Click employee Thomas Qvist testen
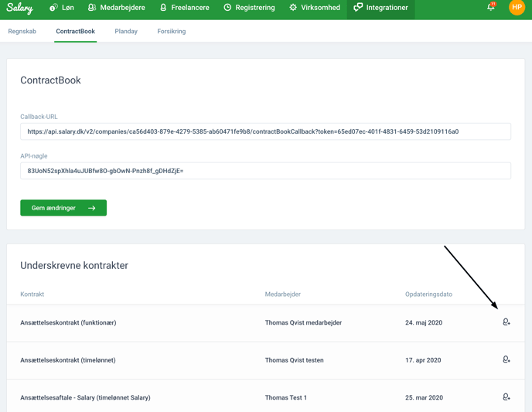 pyautogui.click(x=294, y=360)
